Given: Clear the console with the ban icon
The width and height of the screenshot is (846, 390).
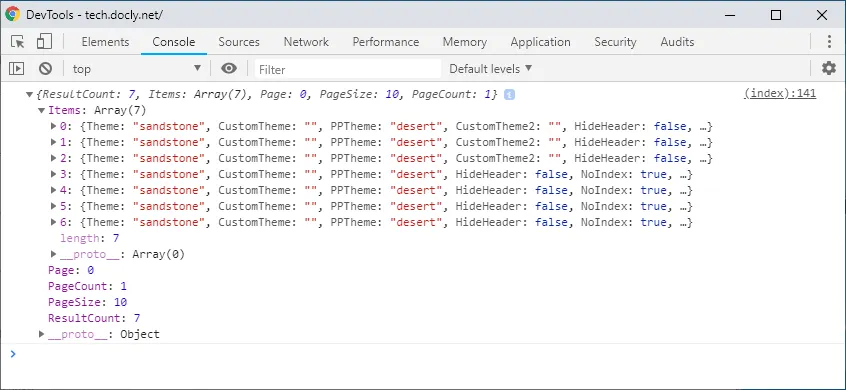Looking at the screenshot, I should pyautogui.click(x=45, y=69).
